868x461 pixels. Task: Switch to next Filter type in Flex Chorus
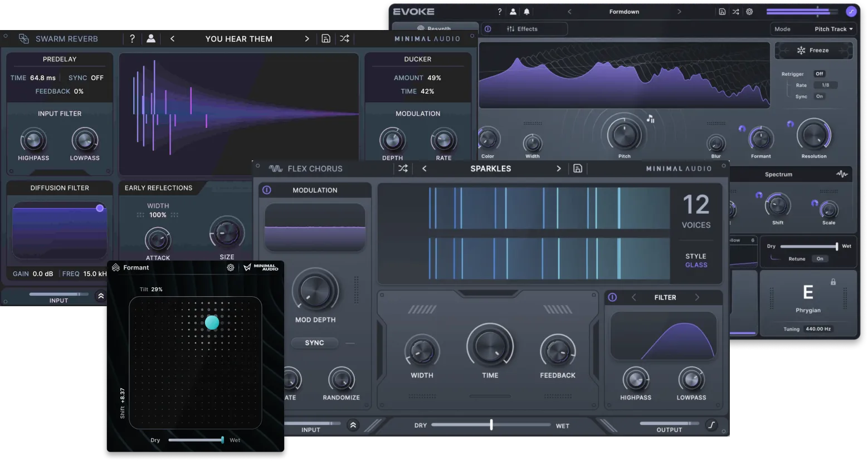pos(697,297)
